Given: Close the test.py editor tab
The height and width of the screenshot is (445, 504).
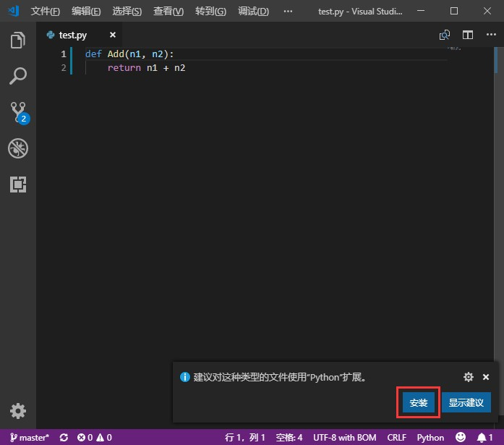Looking at the screenshot, I should pos(113,35).
